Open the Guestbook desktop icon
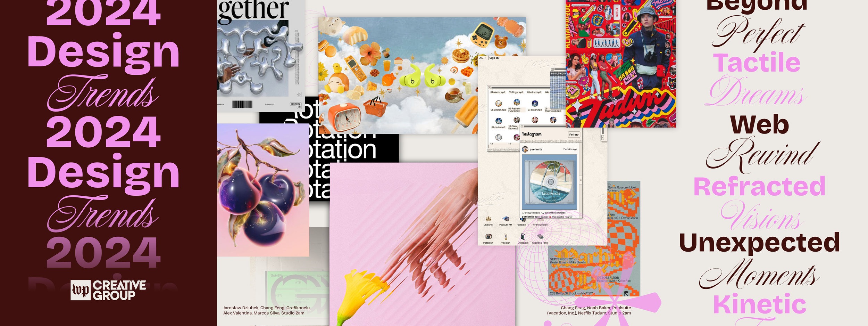 tap(523, 236)
